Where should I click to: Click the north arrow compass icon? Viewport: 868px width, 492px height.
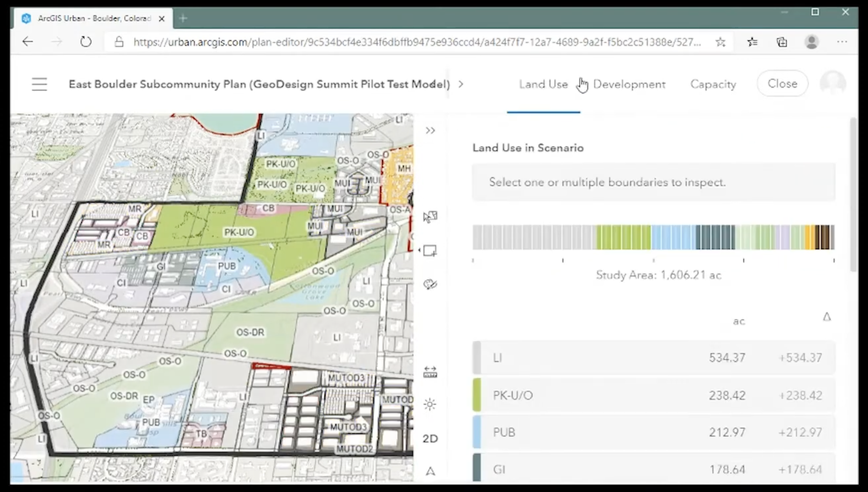pyautogui.click(x=430, y=472)
